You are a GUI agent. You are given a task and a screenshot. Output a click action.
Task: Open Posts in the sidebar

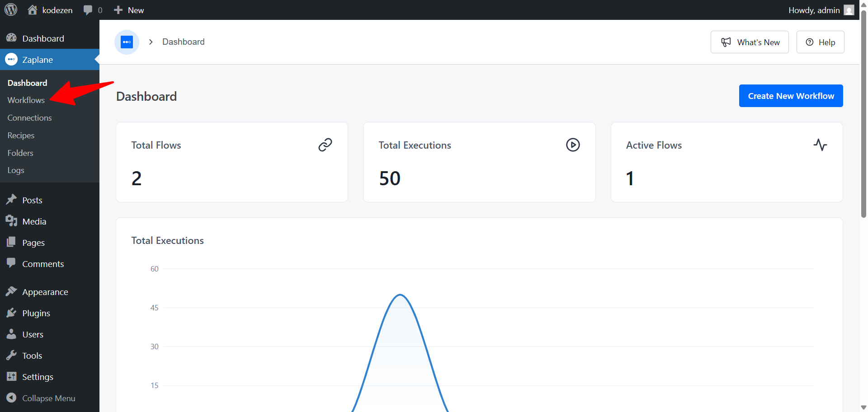coord(50,200)
